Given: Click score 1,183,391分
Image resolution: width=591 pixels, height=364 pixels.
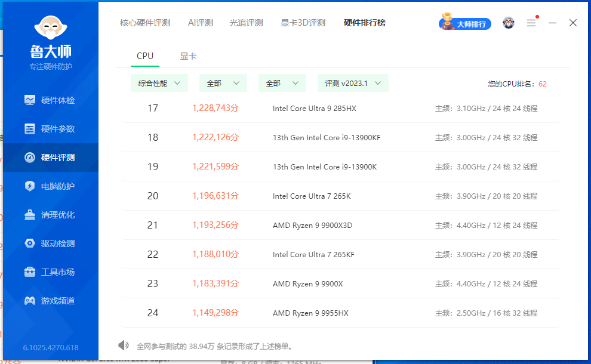Looking at the screenshot, I should [x=216, y=283].
